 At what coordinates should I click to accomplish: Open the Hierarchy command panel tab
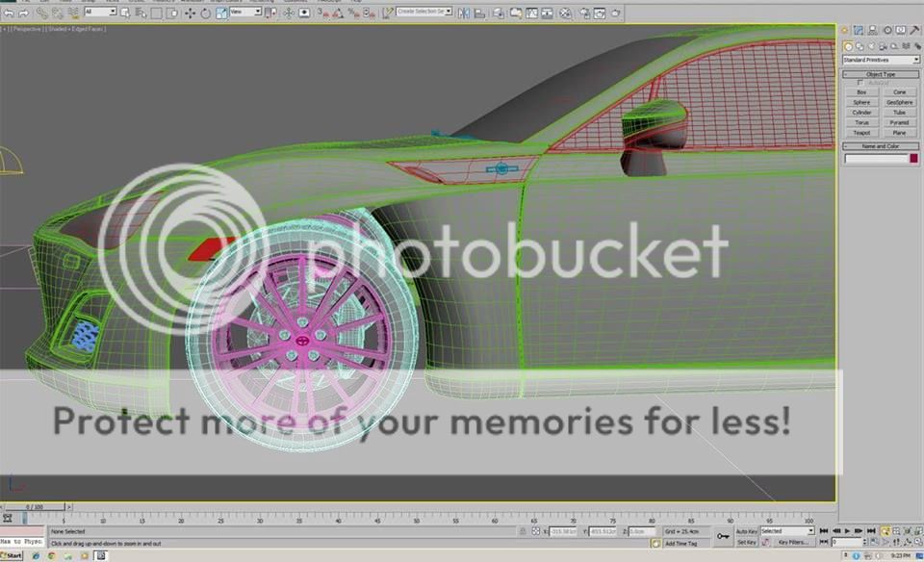tap(873, 31)
